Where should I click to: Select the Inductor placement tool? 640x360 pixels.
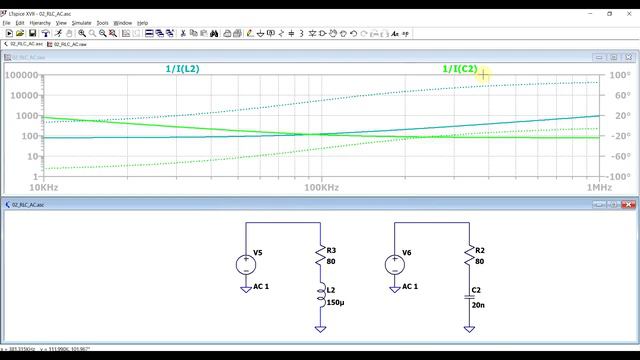[x=301, y=33]
